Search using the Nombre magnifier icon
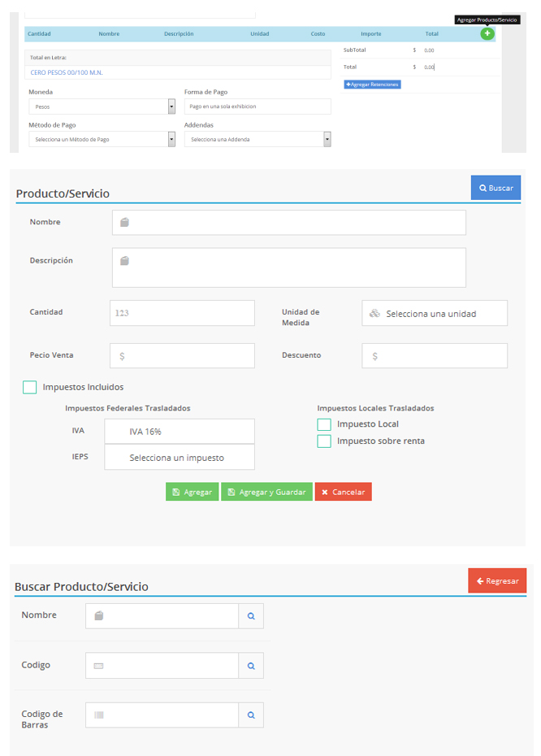Viewport: 541px width, 756px height. click(251, 615)
